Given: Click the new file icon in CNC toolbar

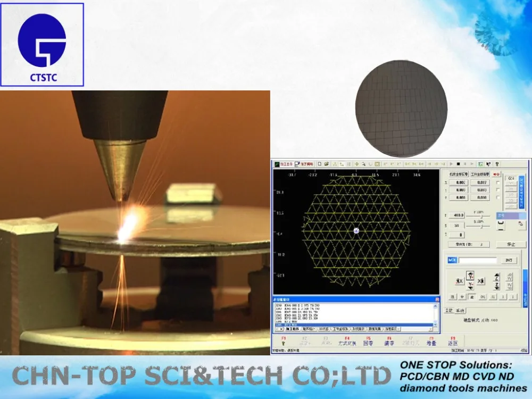Looking at the screenshot, I should point(320,164).
